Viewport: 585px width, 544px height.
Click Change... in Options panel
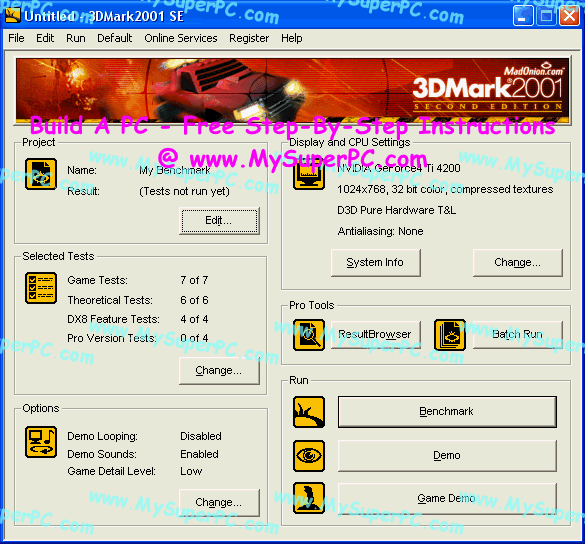219,503
